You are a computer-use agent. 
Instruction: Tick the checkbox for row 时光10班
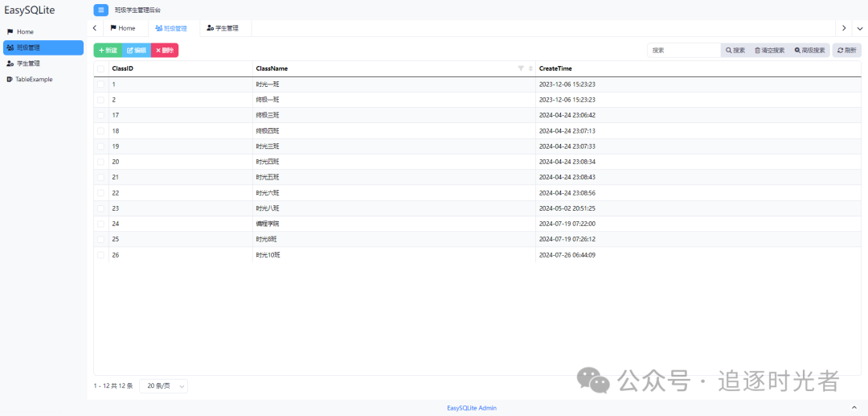click(x=100, y=255)
